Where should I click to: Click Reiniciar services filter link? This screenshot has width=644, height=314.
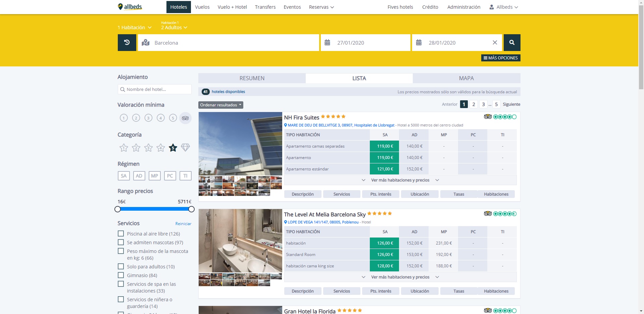click(183, 224)
